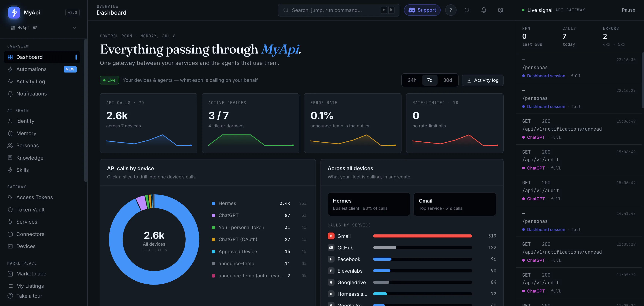Select the announce-temp legend row with 11 calls
The width and height of the screenshot is (644, 306).
tap(259, 263)
